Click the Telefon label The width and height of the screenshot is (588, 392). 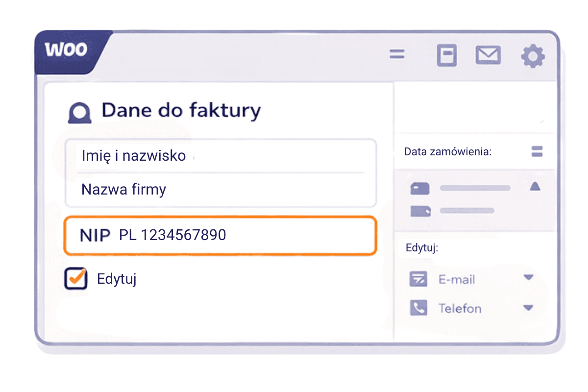(x=460, y=308)
